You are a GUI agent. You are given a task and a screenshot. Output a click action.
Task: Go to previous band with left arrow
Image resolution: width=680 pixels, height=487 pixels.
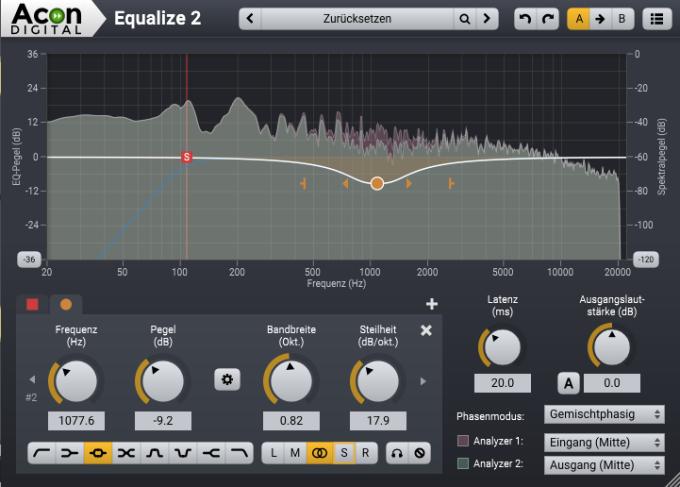tap(32, 379)
